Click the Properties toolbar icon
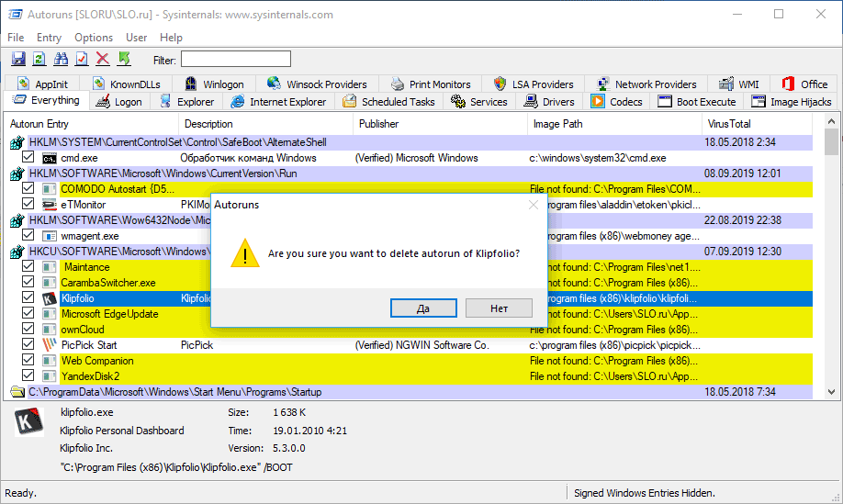This screenshot has height=504, width=843. (x=82, y=59)
